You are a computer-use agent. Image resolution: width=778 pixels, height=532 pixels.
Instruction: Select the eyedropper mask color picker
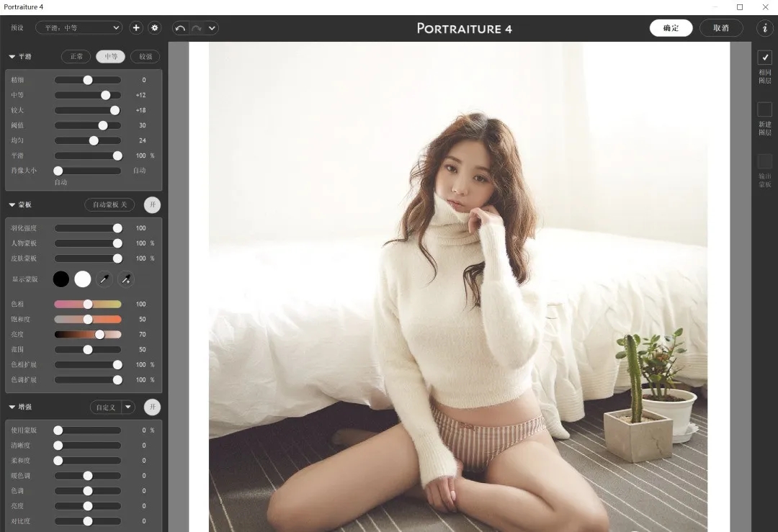[x=104, y=279]
